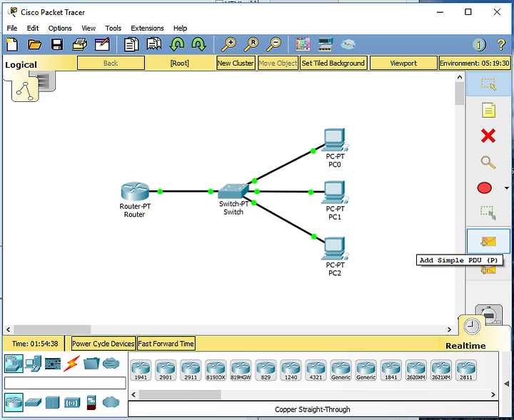This screenshot has height=420, width=514.
Task: Click the yellow question mark help icon
Action: [501, 44]
